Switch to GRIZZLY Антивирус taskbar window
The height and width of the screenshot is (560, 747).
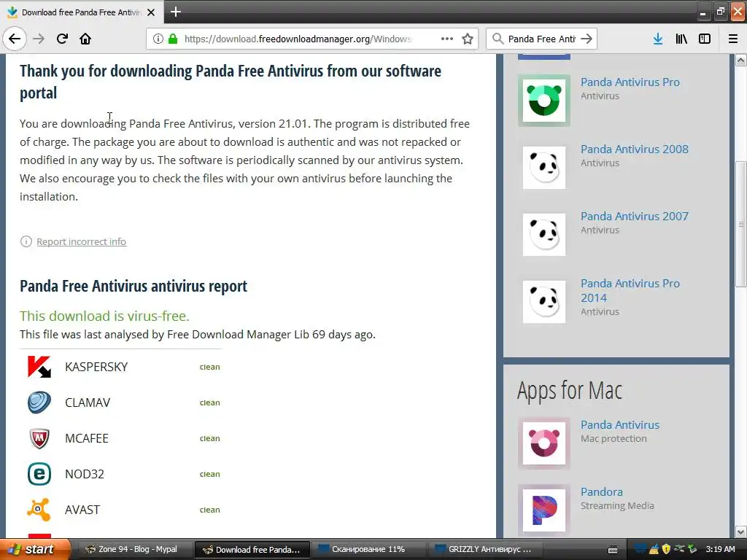click(x=485, y=550)
